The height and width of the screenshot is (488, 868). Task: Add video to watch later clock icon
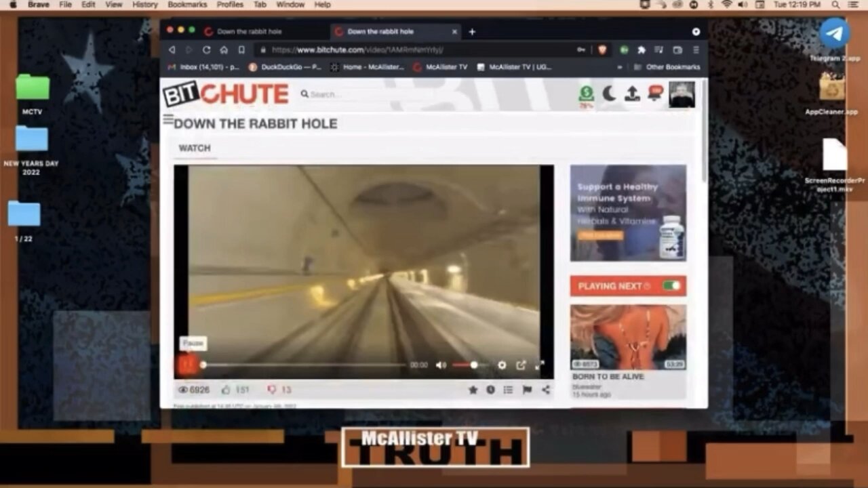(490, 390)
